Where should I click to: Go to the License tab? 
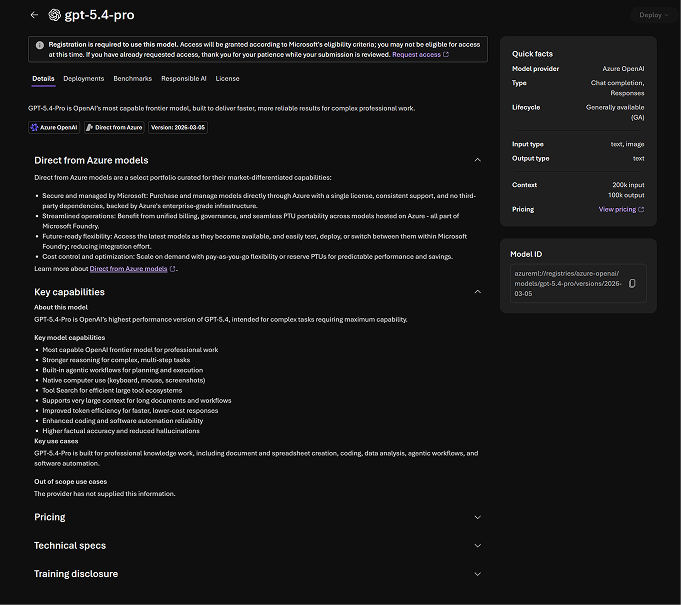(x=227, y=78)
